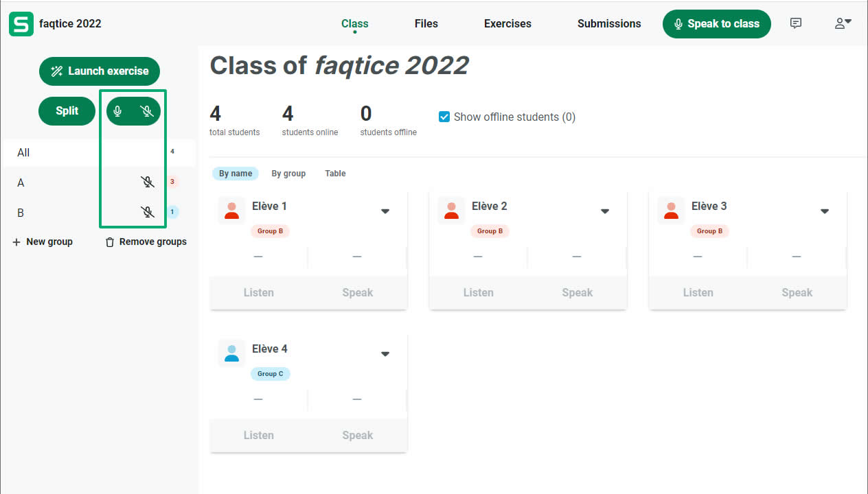Open the Submissions tab

click(609, 23)
